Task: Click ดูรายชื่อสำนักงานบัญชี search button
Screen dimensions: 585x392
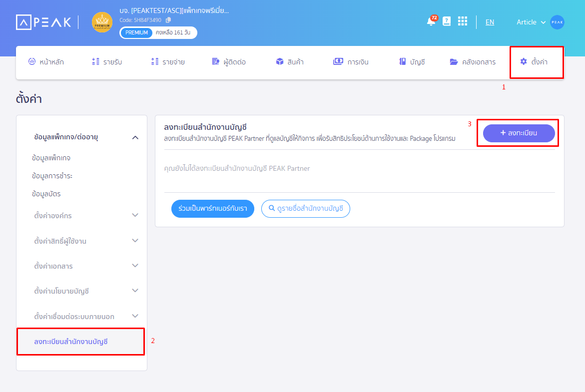Action: pos(305,209)
